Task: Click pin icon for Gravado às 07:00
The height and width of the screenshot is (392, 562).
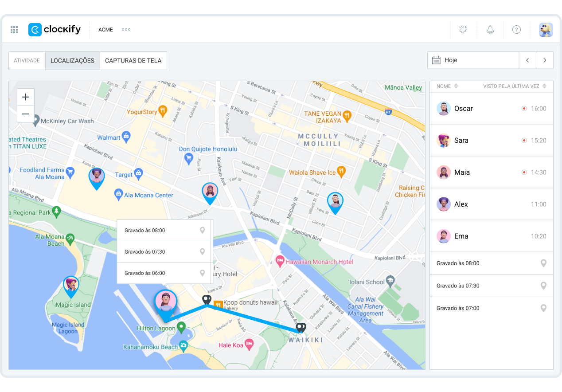Action: [543, 308]
